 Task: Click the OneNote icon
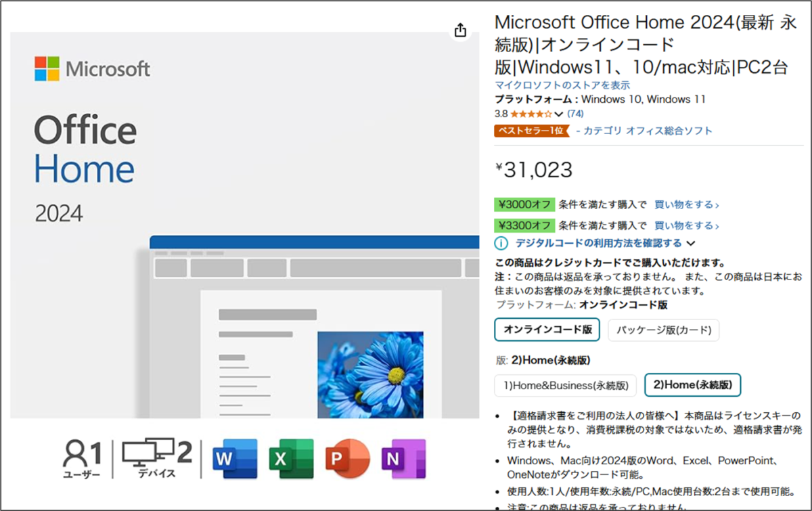(404, 458)
